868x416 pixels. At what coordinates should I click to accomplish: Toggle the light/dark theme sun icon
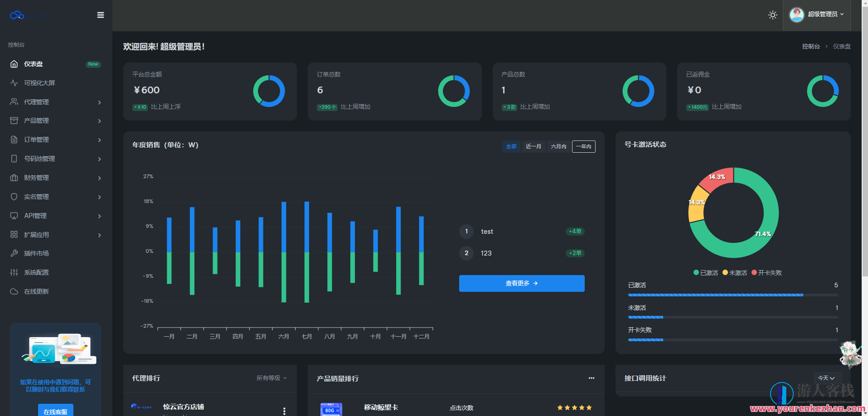[x=773, y=15]
